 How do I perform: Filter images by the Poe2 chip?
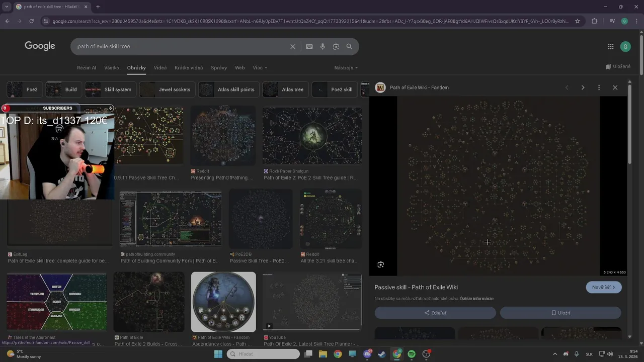tap(25, 89)
